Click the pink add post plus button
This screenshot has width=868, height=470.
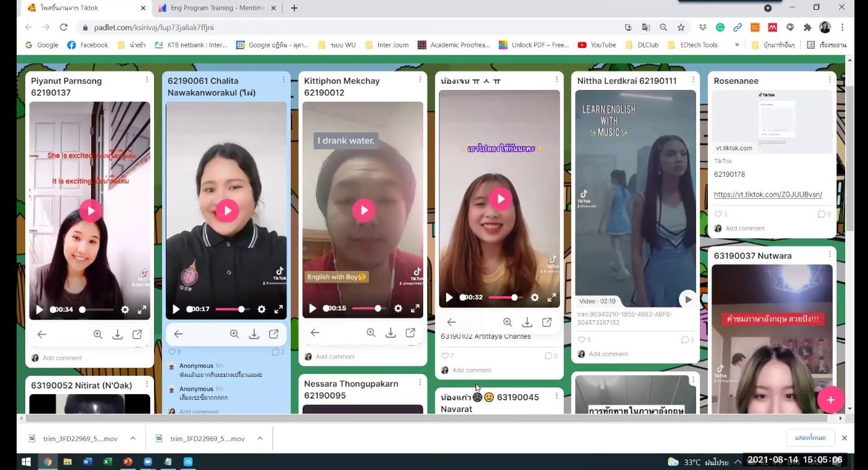[830, 400]
